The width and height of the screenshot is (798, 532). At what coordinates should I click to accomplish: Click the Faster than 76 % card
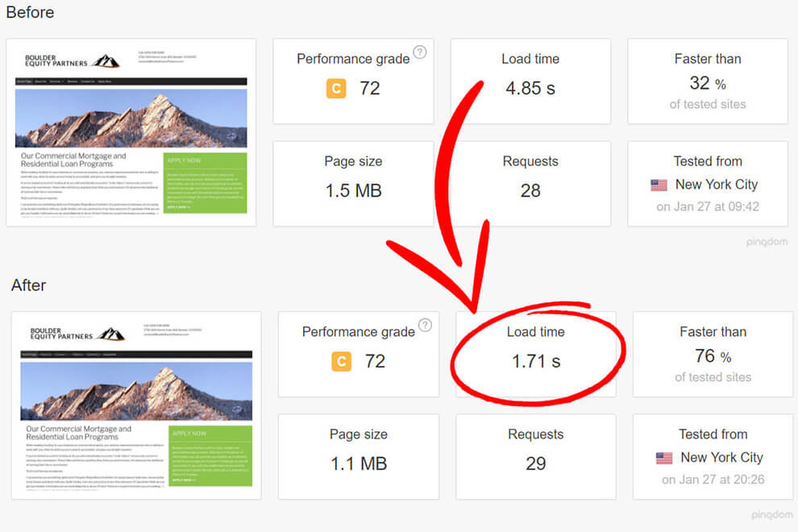(x=713, y=353)
